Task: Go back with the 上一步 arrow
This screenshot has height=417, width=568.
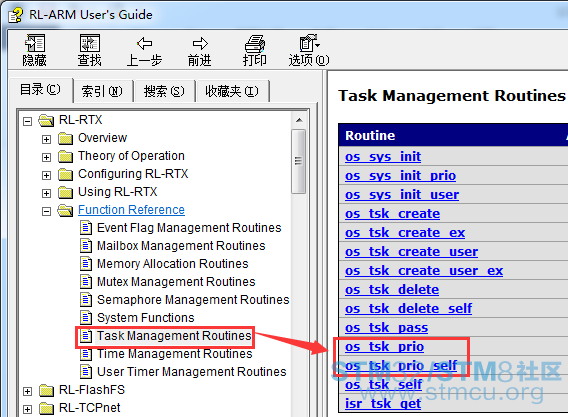Action: pyautogui.click(x=144, y=43)
